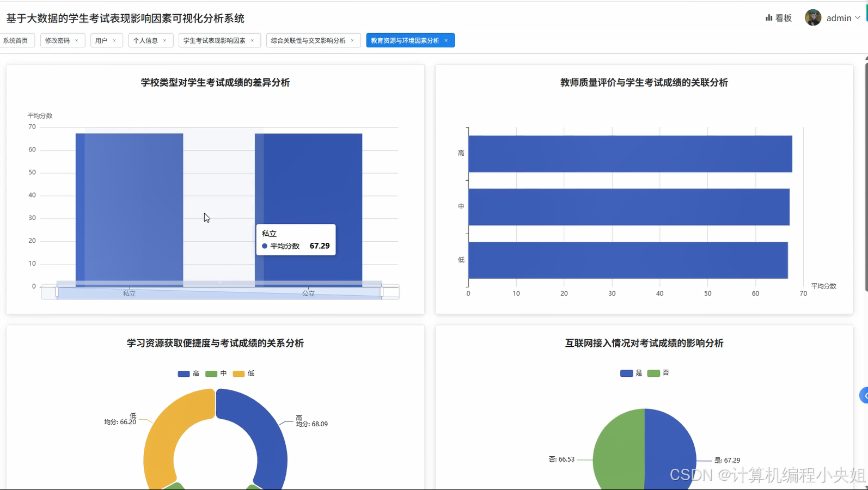Image resolution: width=868 pixels, height=490 pixels.
Task: Click the 均分: 68.09 label
Action: 311,424
